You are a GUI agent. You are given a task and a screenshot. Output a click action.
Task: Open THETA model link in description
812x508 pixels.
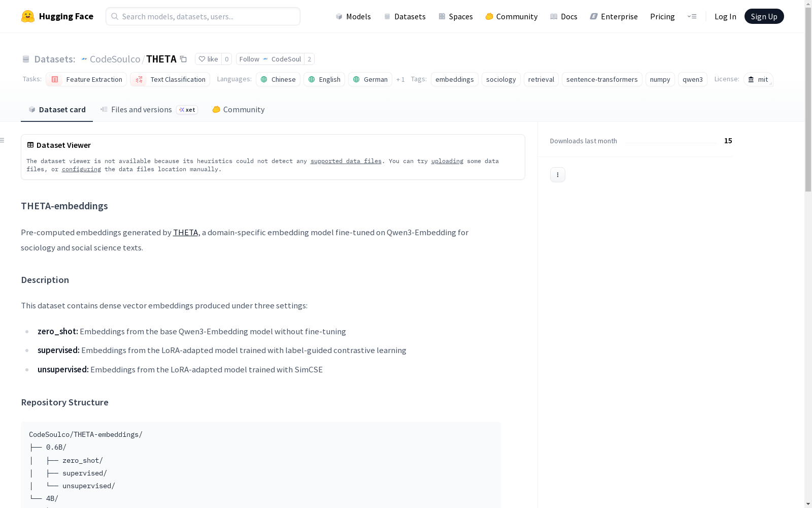click(x=185, y=232)
